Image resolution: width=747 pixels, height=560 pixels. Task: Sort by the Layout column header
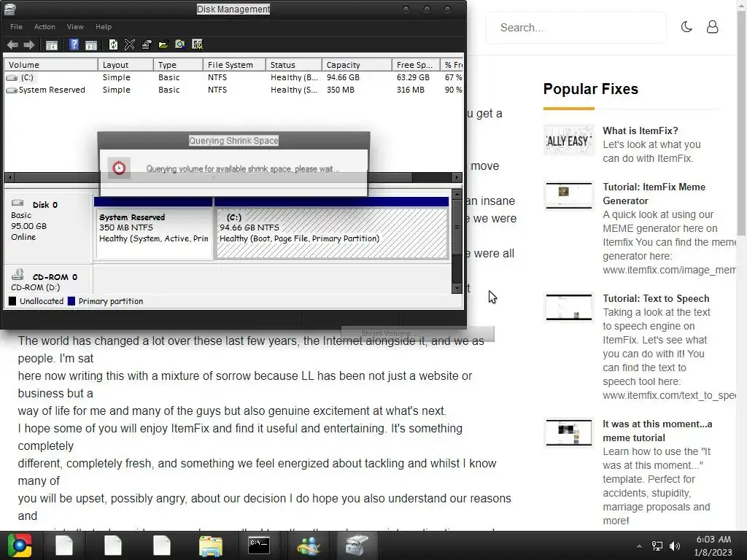125,65
